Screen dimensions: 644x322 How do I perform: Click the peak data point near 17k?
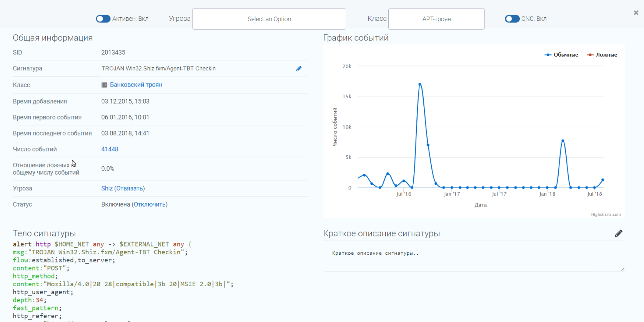click(420, 84)
